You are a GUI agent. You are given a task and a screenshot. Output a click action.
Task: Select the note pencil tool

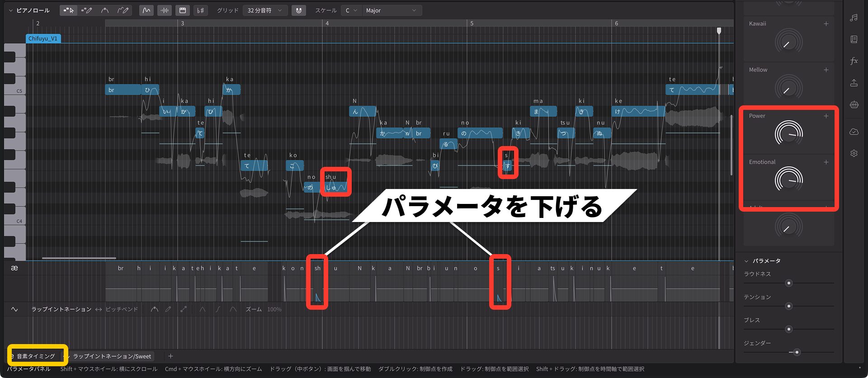coord(86,10)
